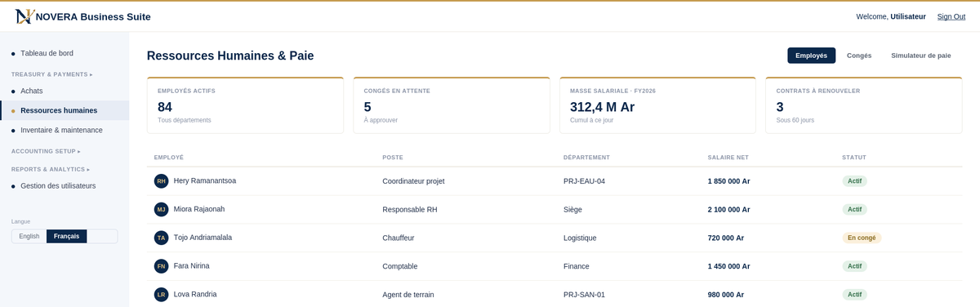Open the Employés actifs card

click(x=245, y=105)
